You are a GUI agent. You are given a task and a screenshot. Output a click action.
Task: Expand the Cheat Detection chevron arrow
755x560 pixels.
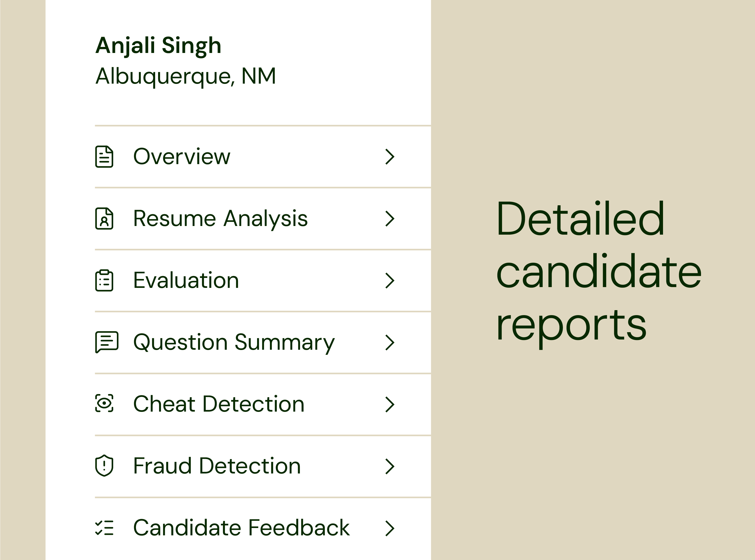click(x=390, y=405)
